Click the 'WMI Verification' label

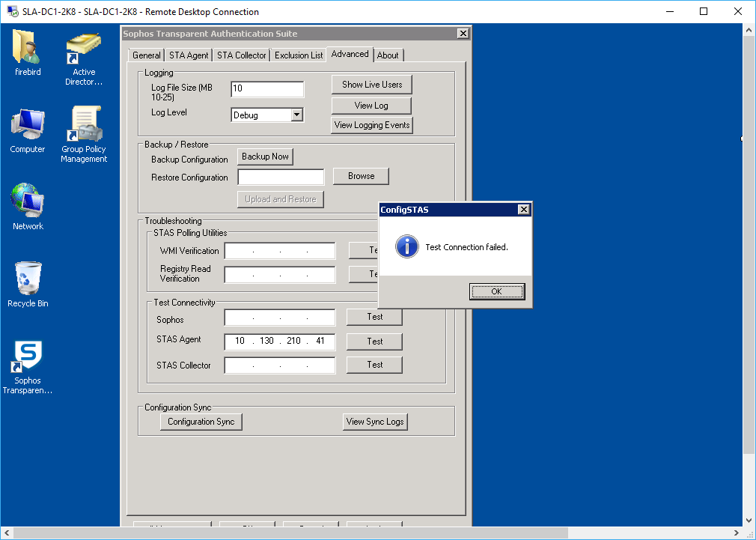[189, 251]
